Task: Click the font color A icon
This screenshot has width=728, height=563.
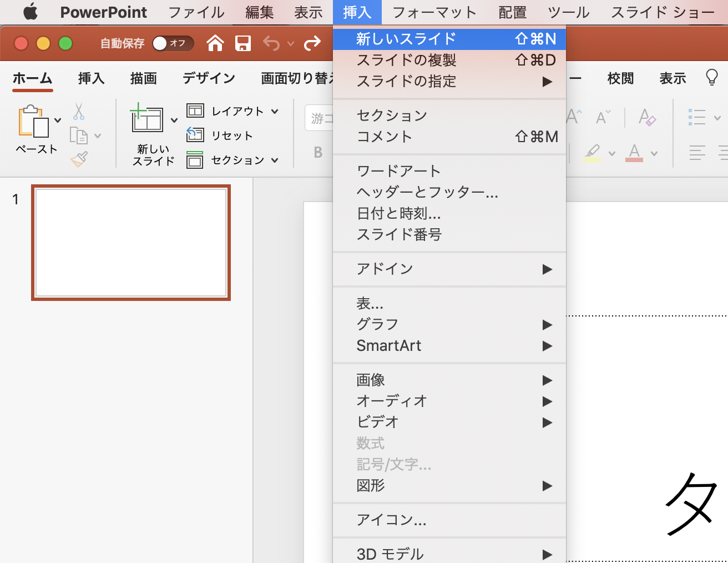Action: (x=634, y=153)
